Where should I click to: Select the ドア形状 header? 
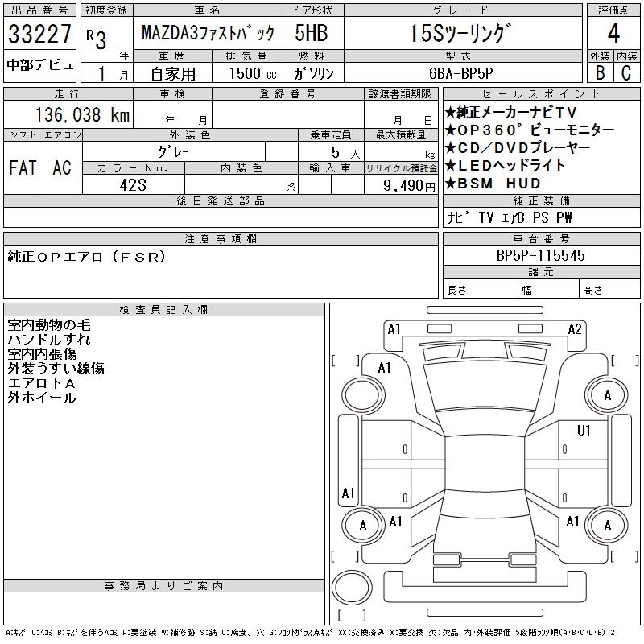pos(313,10)
